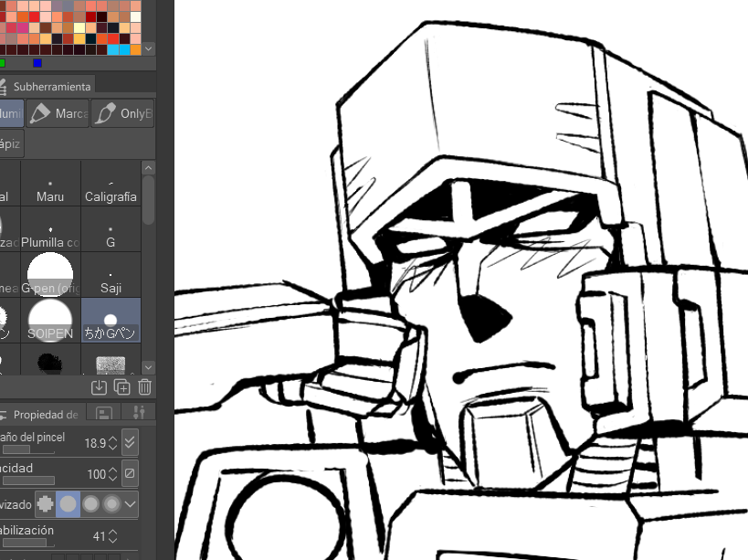This screenshot has width=748, height=560.
Task: Click the sub tool list lower arrow
Action: 148,368
